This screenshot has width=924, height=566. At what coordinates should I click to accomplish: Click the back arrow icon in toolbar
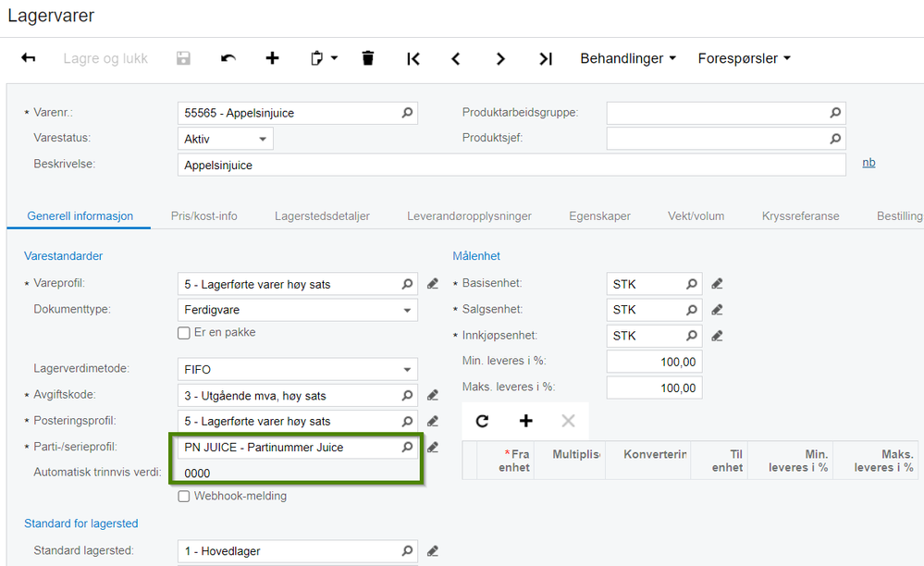click(29, 57)
